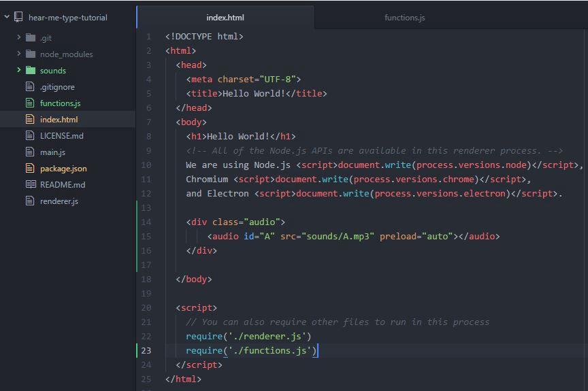Click line number 1 in the gutter

tap(148, 37)
